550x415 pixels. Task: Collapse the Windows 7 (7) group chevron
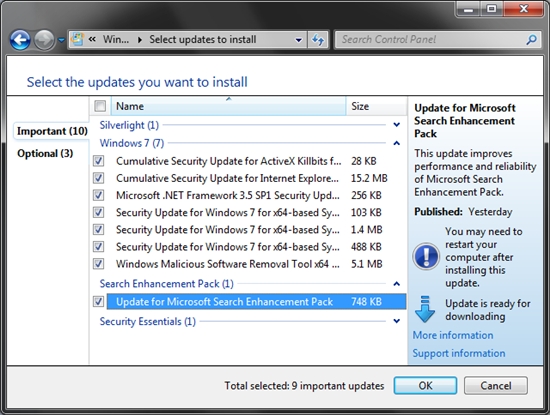397,143
